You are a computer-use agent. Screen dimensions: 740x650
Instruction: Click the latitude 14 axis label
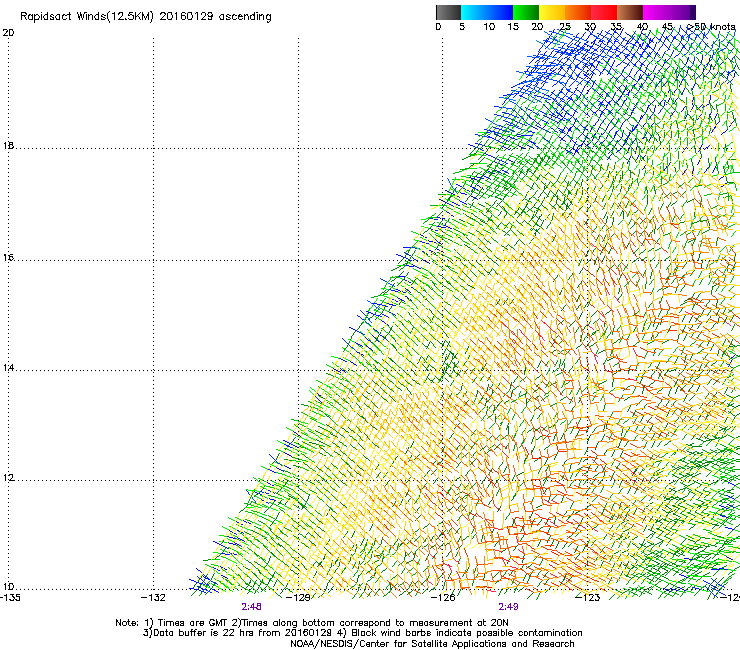coord(8,368)
